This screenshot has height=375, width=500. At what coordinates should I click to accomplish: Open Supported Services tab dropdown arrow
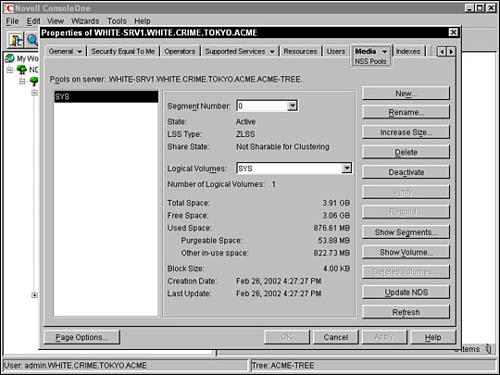pyautogui.click(x=272, y=52)
